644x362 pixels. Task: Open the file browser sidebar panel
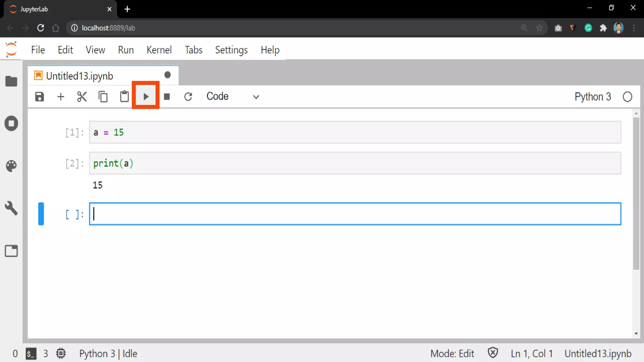click(11, 81)
